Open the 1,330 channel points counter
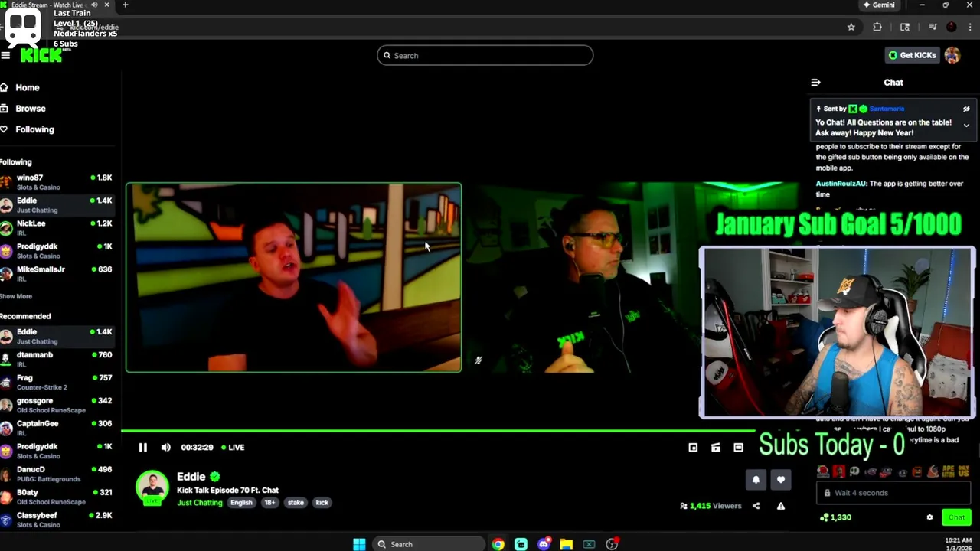980x551 pixels. click(835, 517)
